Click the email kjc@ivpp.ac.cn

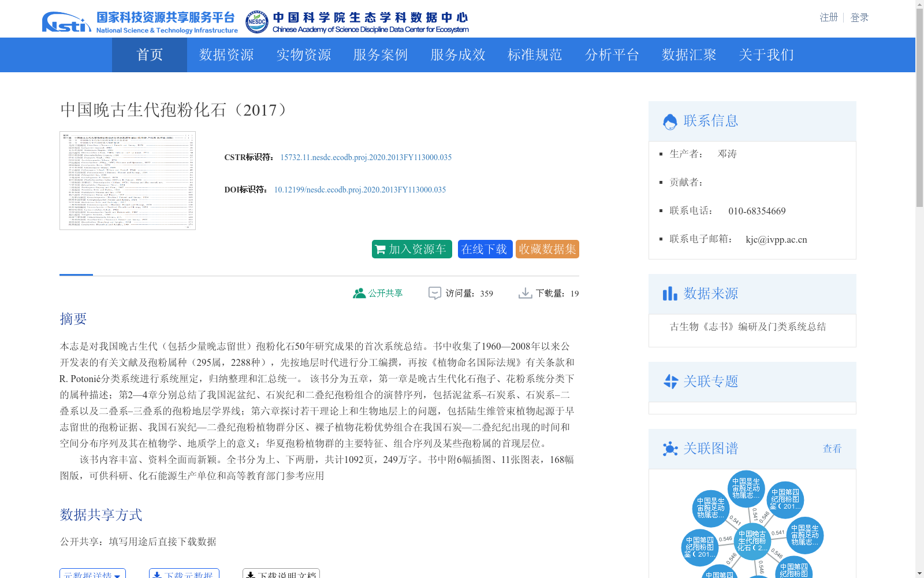coord(776,239)
